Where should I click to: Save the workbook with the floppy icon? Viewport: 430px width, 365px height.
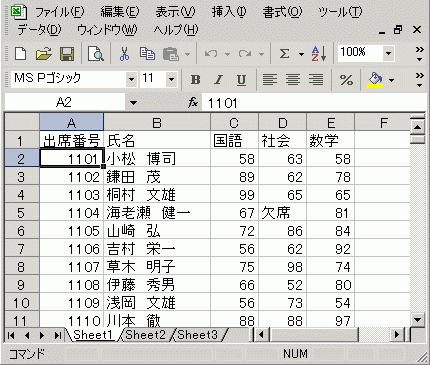(67, 54)
